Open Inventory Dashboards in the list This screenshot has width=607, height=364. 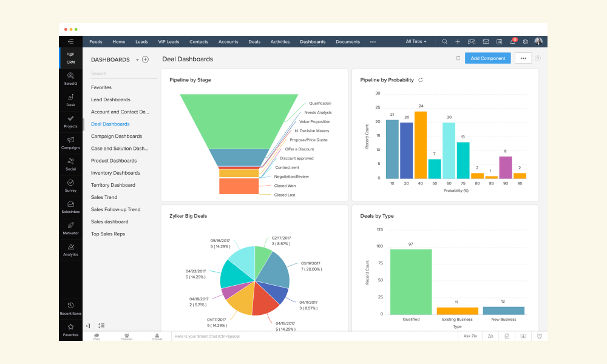tap(115, 173)
